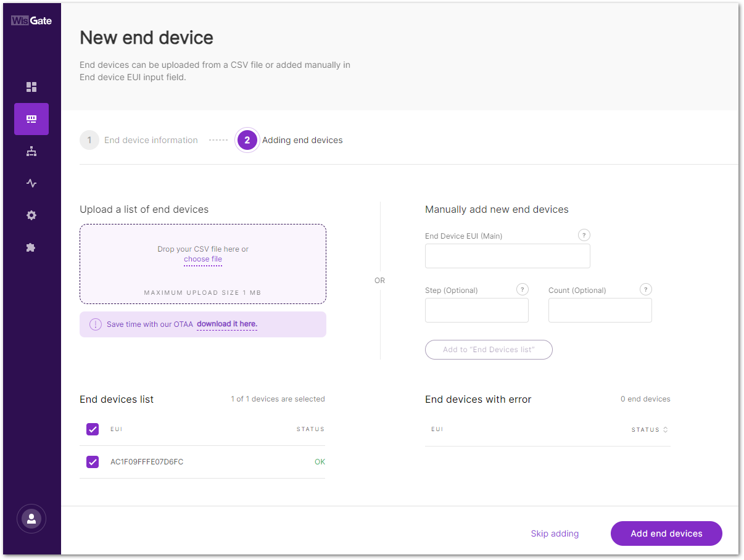The height and width of the screenshot is (560, 744).
Task: Click the WisGate logo in the sidebar
Action: (x=31, y=20)
